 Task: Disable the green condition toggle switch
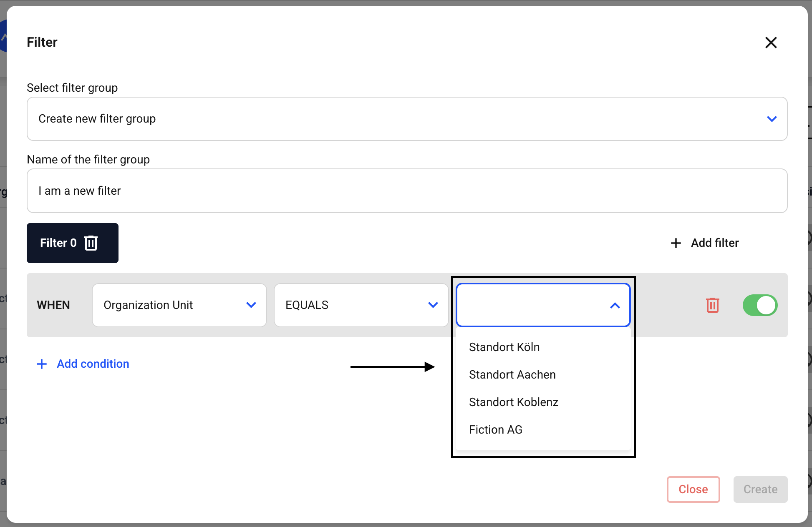click(x=759, y=305)
